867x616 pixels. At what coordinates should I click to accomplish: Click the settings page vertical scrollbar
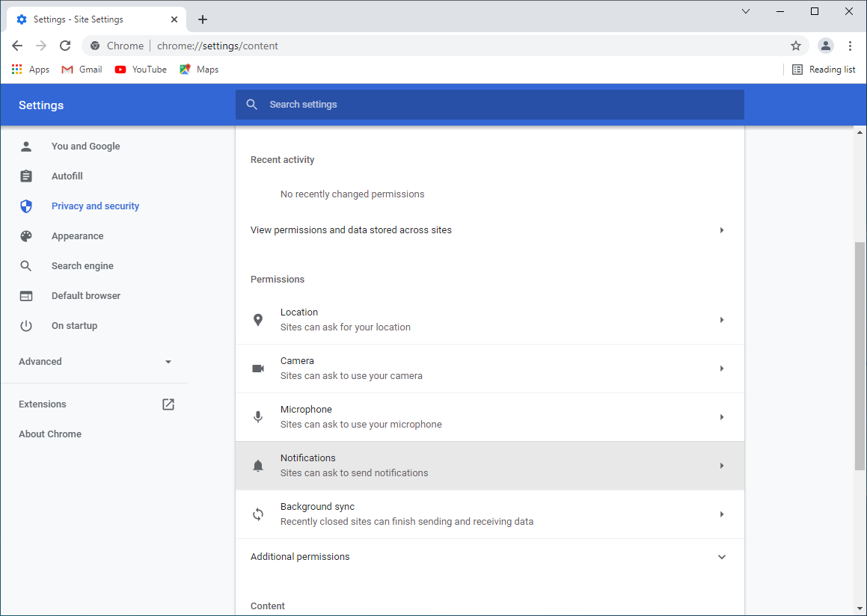(860, 355)
